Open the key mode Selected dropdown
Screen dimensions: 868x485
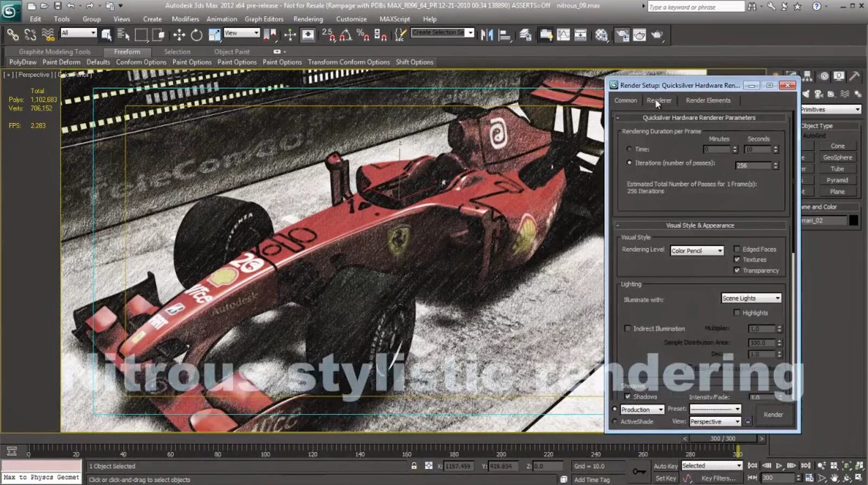pyautogui.click(x=712, y=465)
